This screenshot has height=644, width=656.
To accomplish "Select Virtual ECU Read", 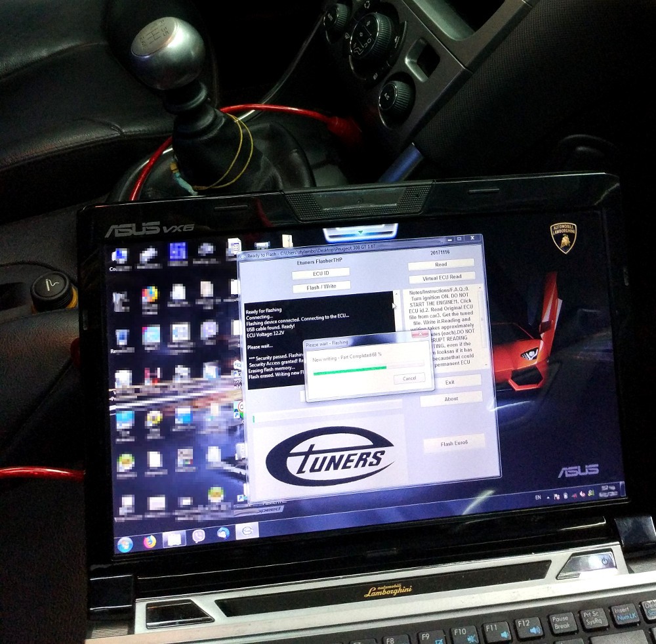I will click(x=441, y=277).
